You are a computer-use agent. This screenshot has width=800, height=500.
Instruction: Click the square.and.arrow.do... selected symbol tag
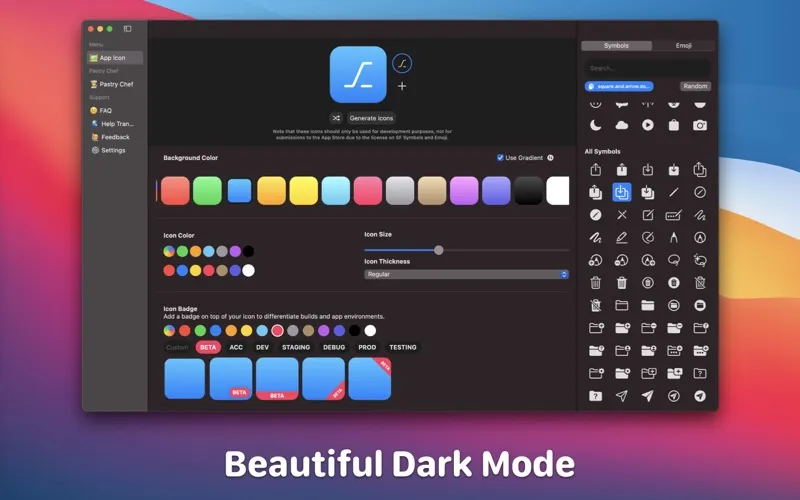tap(619, 86)
